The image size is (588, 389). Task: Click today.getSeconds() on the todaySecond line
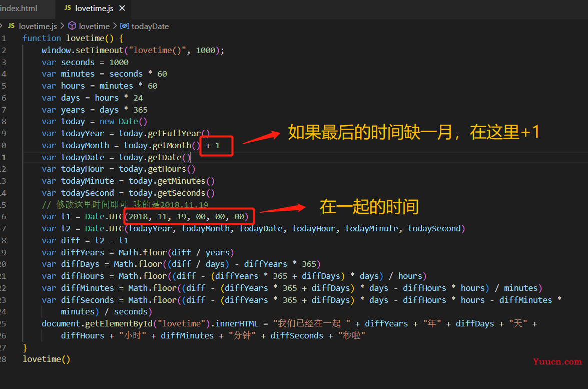pos(172,193)
